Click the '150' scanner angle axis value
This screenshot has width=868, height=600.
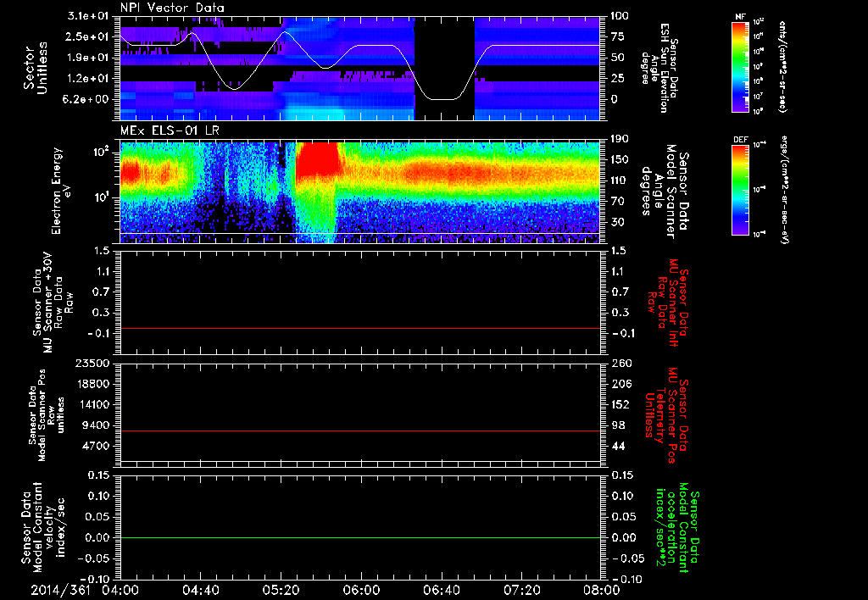pos(620,159)
